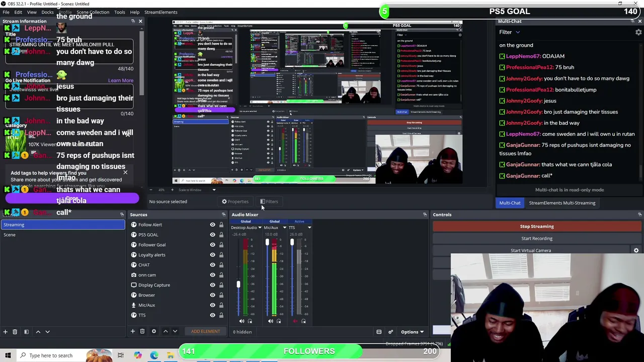Open virtual camera settings gear
Screen dimensions: 644x362
coord(636,250)
